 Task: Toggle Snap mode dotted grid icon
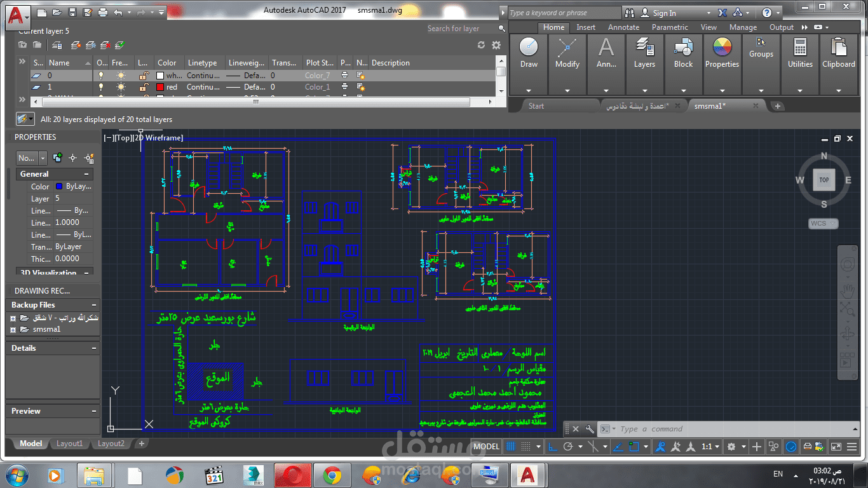(x=525, y=447)
